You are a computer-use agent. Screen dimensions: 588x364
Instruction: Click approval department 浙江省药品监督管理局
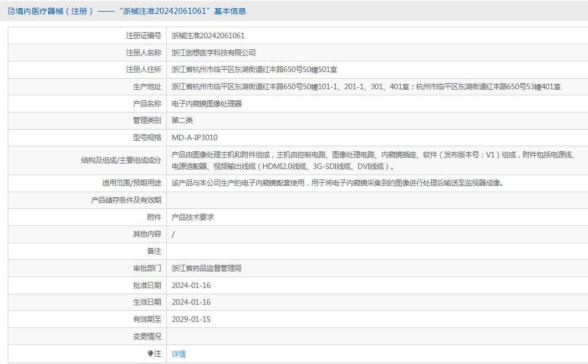[x=206, y=268]
